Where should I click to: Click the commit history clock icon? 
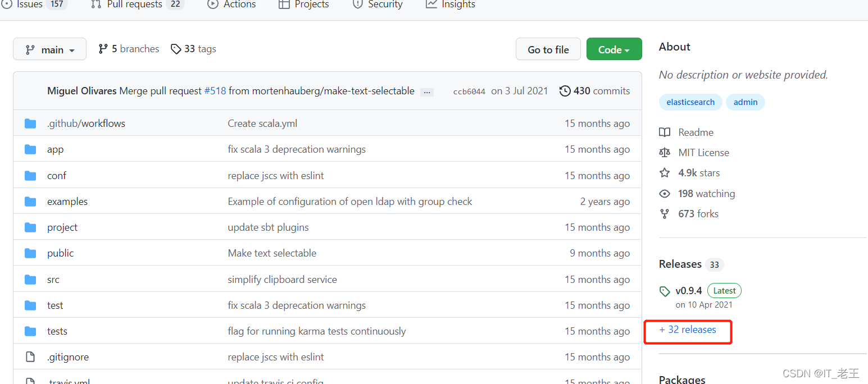click(x=565, y=91)
